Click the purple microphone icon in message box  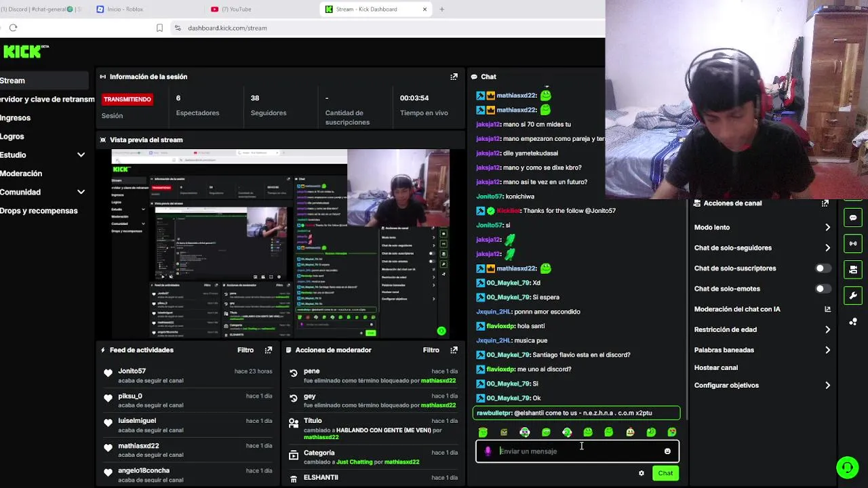488,451
